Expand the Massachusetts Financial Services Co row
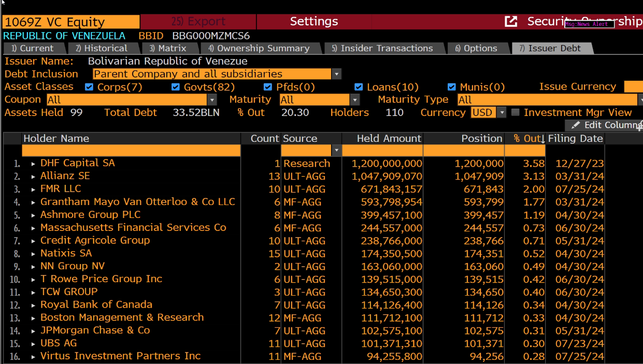643x364 pixels. pos(34,228)
